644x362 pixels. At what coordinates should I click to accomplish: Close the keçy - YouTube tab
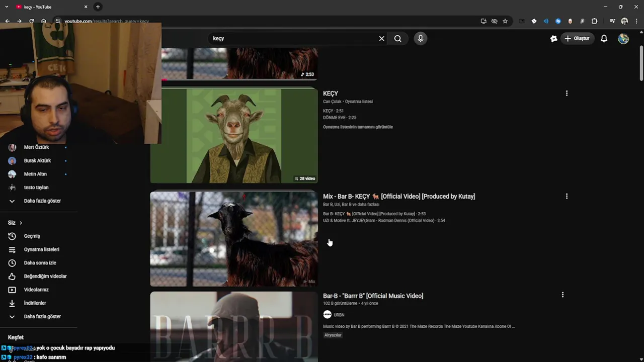[x=86, y=7]
